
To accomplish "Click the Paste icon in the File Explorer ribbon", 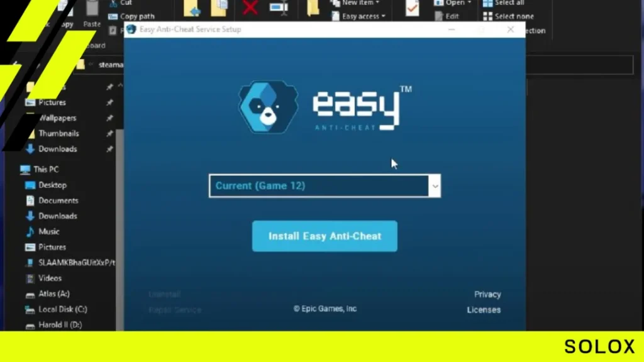I will (x=92, y=14).
